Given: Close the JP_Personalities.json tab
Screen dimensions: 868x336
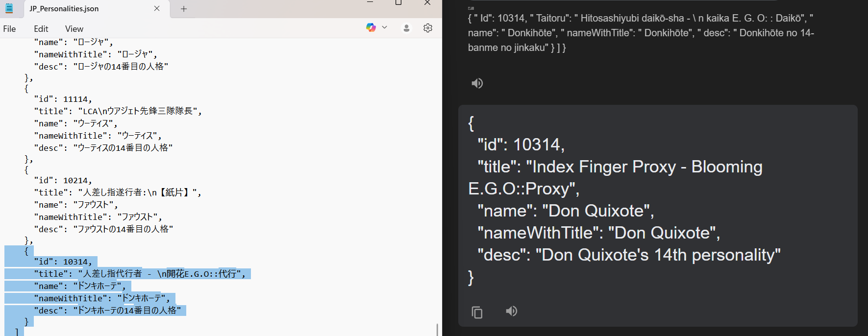Looking at the screenshot, I should pos(157,8).
